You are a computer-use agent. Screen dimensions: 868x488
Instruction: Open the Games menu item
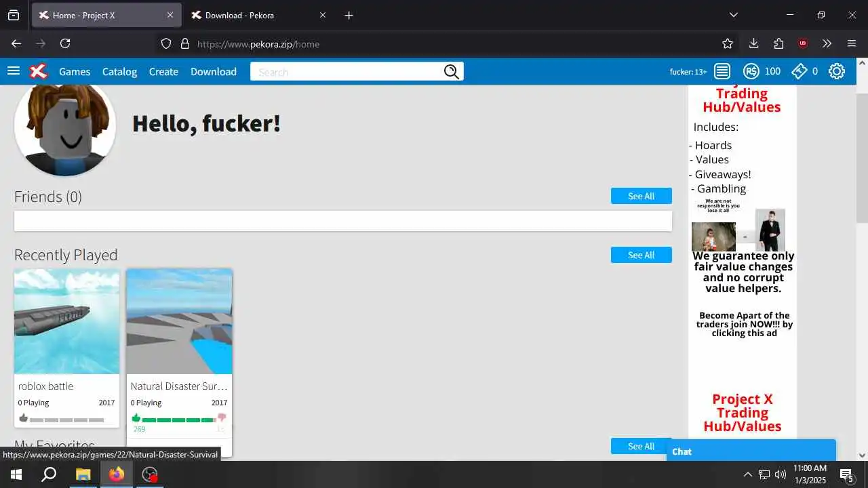(x=75, y=71)
